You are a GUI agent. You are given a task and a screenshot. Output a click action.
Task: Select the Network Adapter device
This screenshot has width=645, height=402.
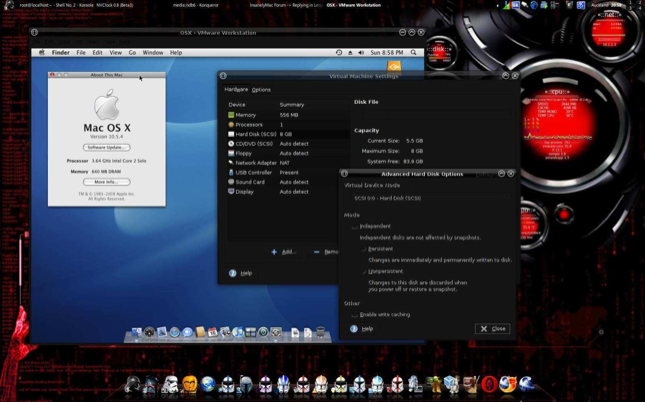click(x=255, y=163)
